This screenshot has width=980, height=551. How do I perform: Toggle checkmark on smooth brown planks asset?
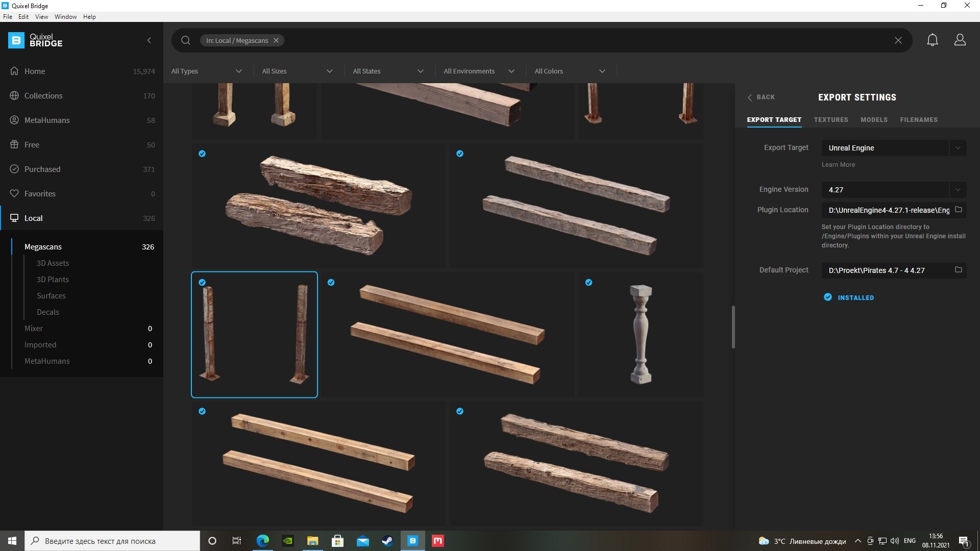[331, 282]
